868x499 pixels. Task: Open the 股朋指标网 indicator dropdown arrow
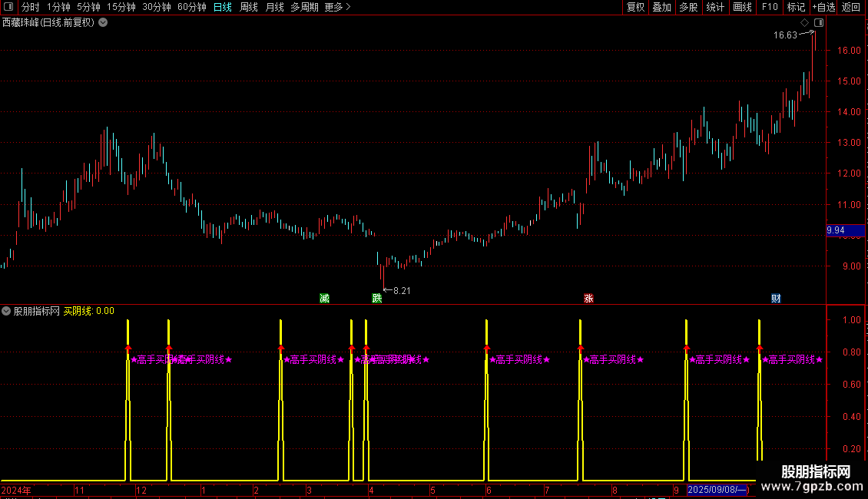tap(6, 311)
